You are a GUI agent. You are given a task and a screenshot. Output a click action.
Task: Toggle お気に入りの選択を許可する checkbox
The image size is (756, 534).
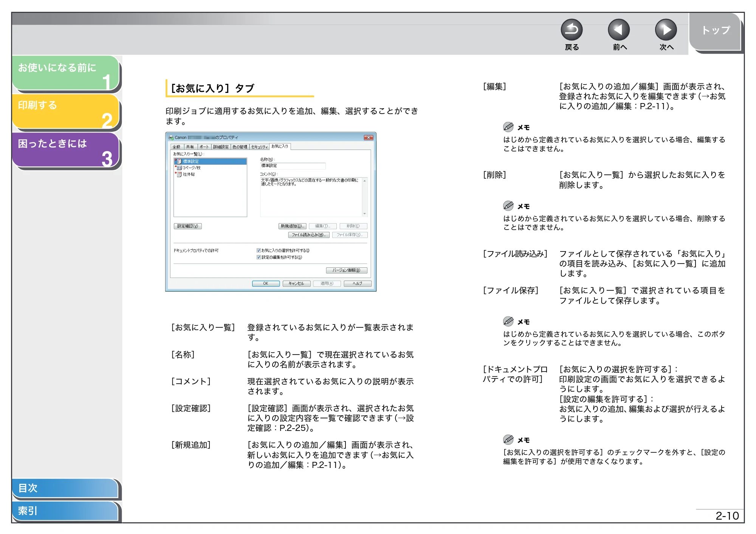click(259, 250)
